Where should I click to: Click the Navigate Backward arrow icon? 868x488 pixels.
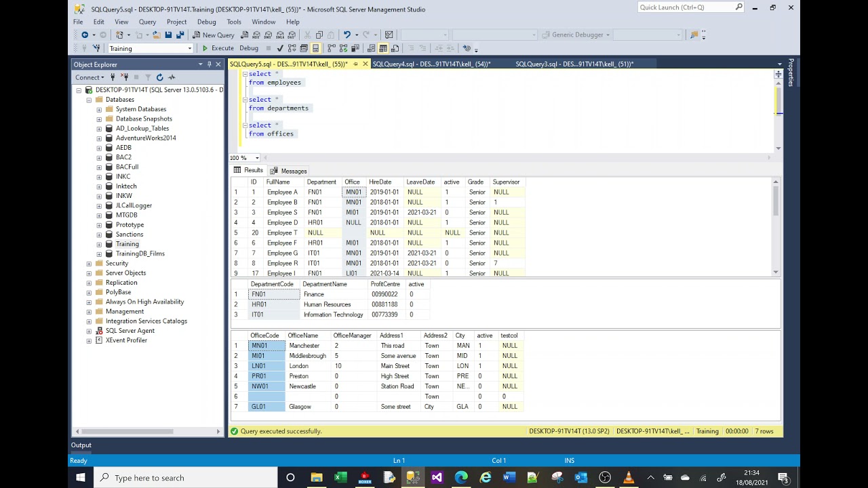click(x=85, y=35)
